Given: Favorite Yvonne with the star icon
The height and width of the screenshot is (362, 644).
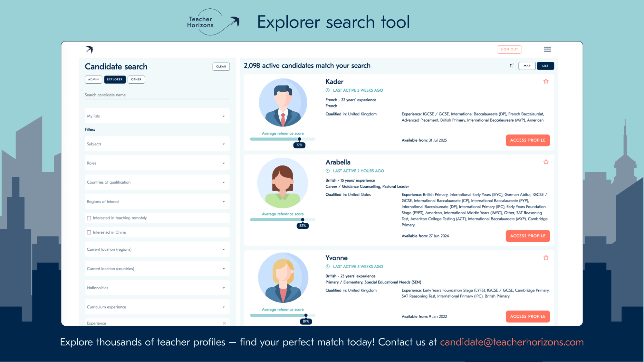Looking at the screenshot, I should 546,257.
